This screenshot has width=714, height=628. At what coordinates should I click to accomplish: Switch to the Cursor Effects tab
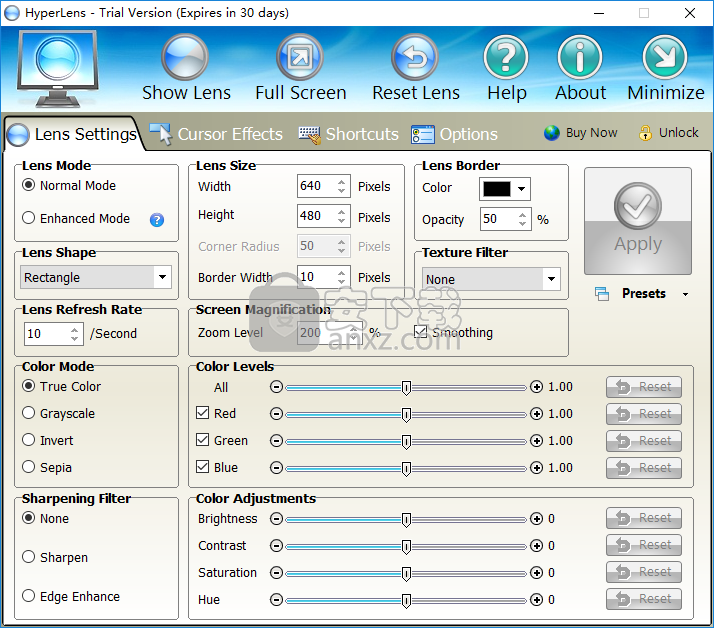tap(216, 134)
